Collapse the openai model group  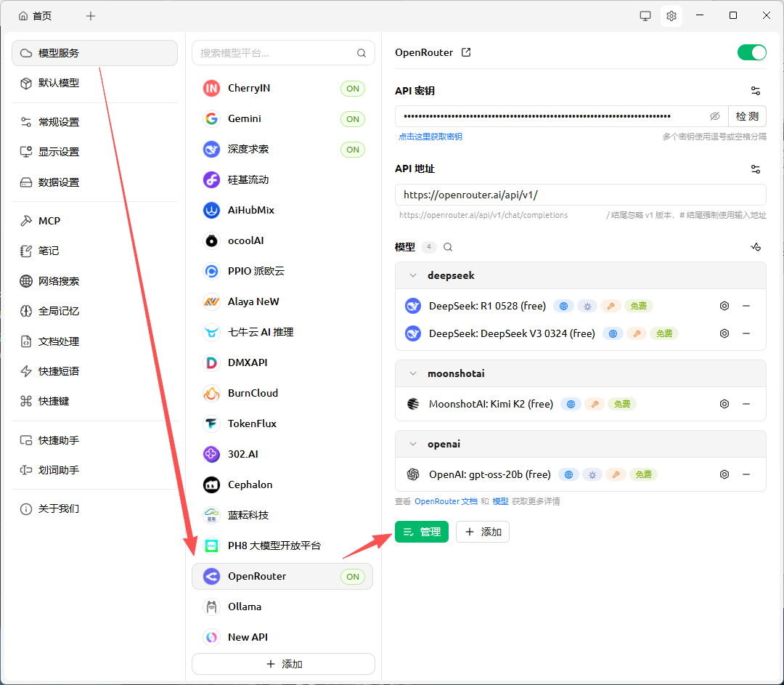[413, 445]
